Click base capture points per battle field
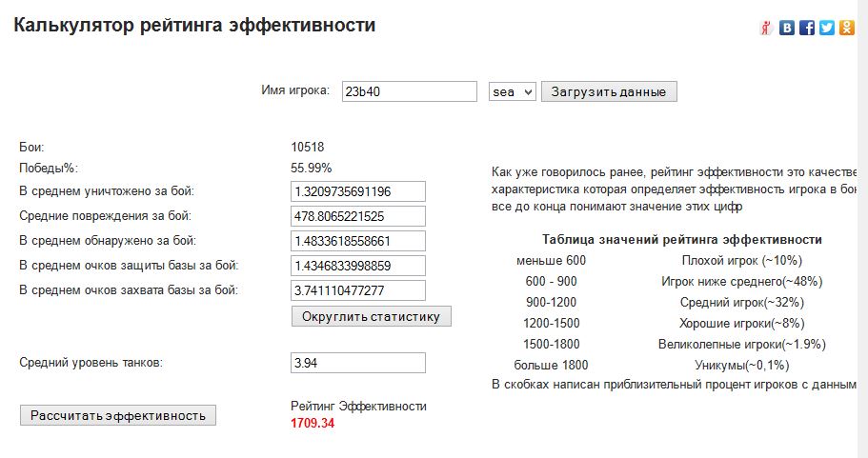868x458 pixels. pyautogui.click(x=358, y=290)
